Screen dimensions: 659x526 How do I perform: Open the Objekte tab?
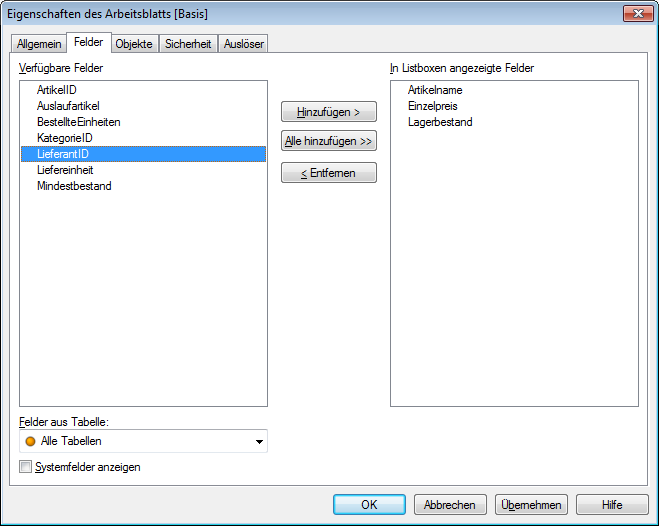[134, 44]
